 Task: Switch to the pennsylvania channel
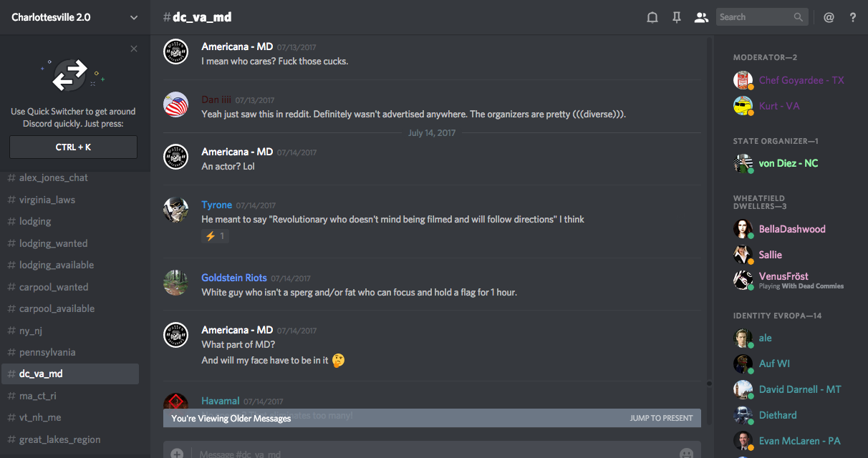[x=47, y=352]
